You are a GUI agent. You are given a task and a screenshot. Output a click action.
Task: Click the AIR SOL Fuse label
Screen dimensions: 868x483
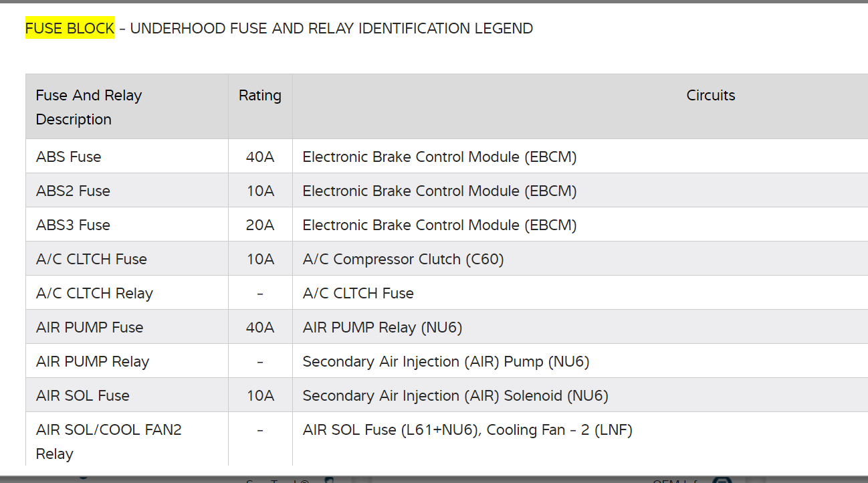[82, 395]
